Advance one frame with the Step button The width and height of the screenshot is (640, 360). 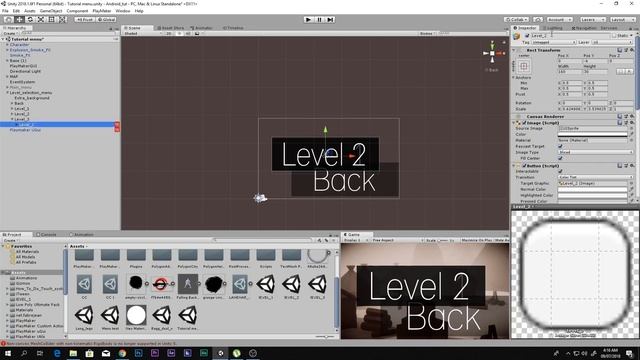[x=330, y=19]
